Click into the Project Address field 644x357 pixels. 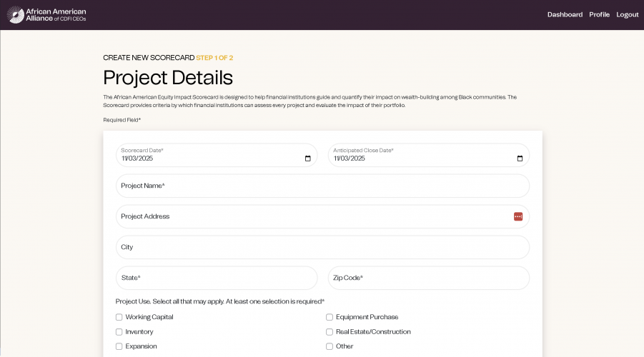coord(307,216)
